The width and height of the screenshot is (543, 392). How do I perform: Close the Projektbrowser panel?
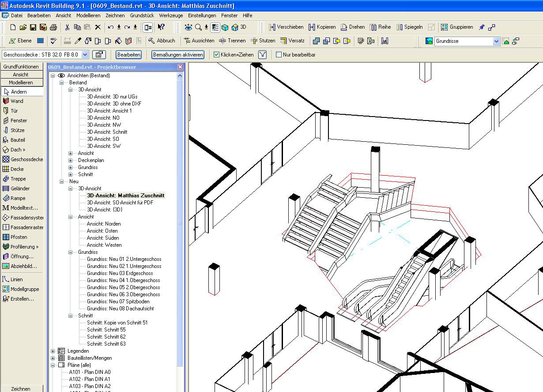click(180, 67)
